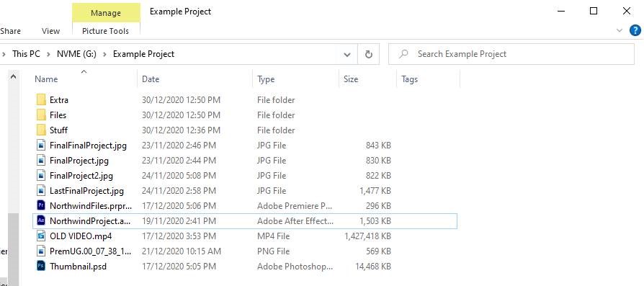
Task: Refresh the Example Project folder view
Action: [368, 54]
